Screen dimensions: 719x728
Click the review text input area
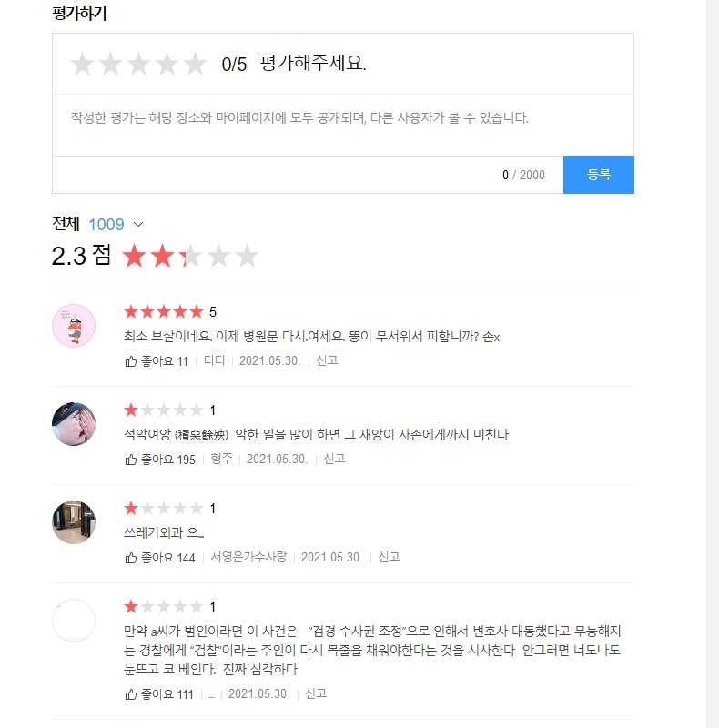tap(342, 124)
